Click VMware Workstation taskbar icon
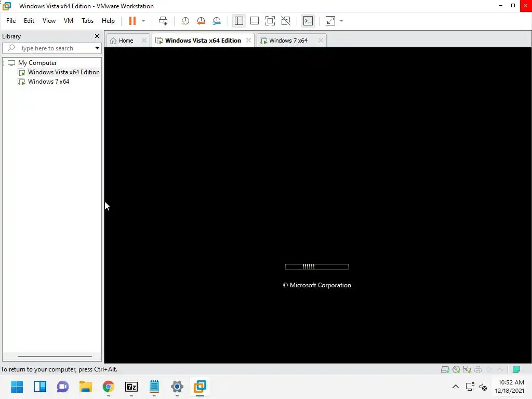 [x=200, y=387]
